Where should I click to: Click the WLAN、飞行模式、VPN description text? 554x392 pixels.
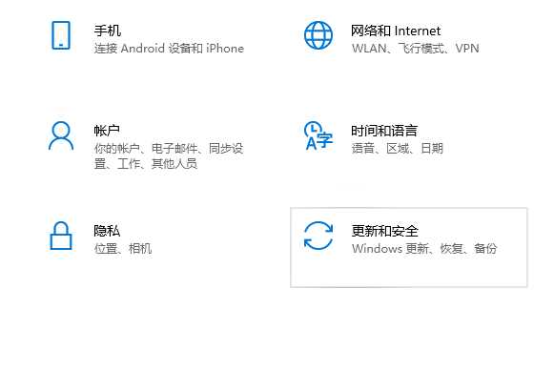click(x=415, y=48)
